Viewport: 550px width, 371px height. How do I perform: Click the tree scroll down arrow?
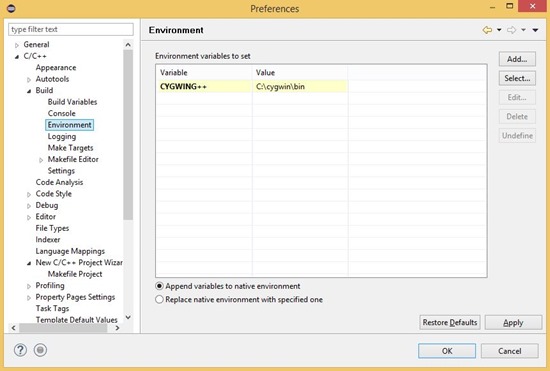[x=128, y=317]
